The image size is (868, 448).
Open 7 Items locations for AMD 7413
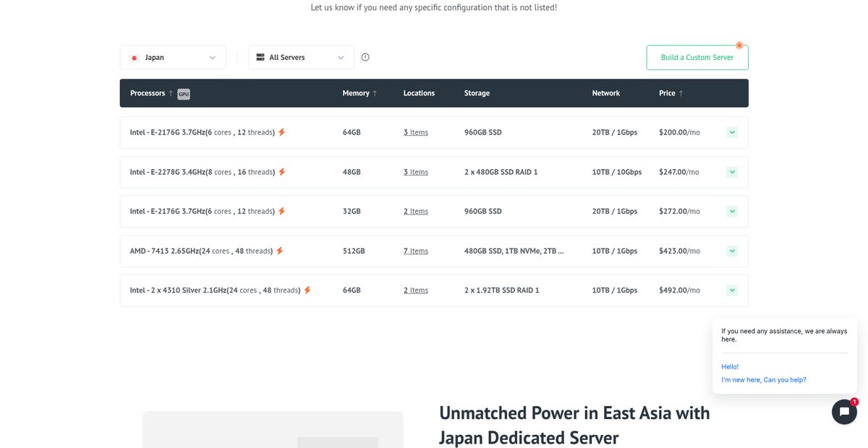click(416, 251)
